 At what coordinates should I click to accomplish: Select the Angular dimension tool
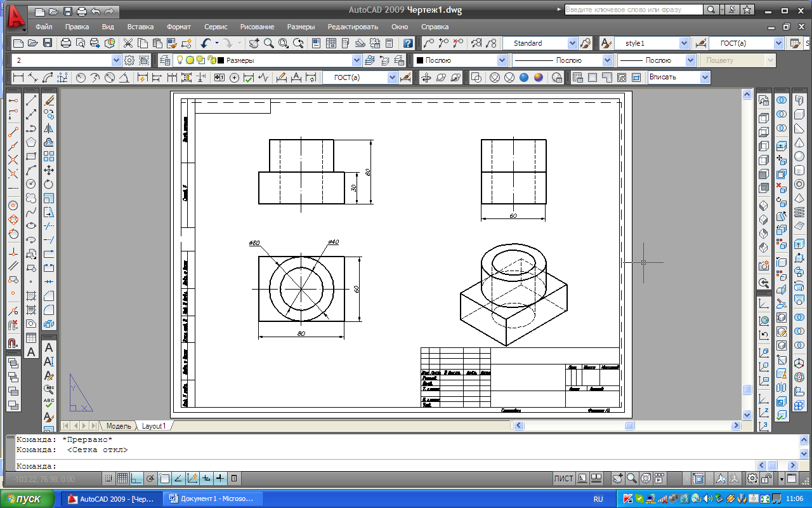pos(124,77)
